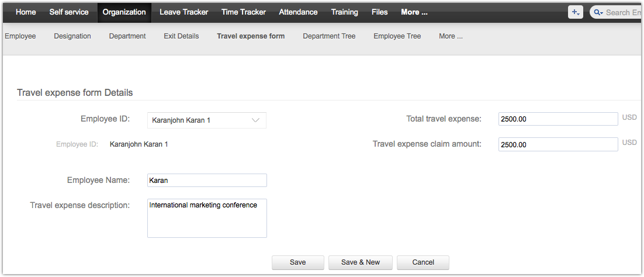The width and height of the screenshot is (644, 277).
Task: Click the Travel expense claim amount field
Action: (x=558, y=144)
